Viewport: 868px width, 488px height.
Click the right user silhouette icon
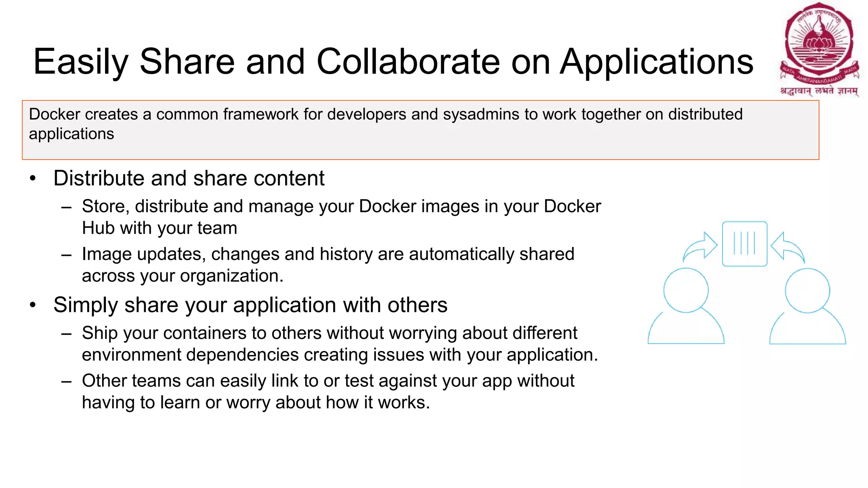(807, 307)
